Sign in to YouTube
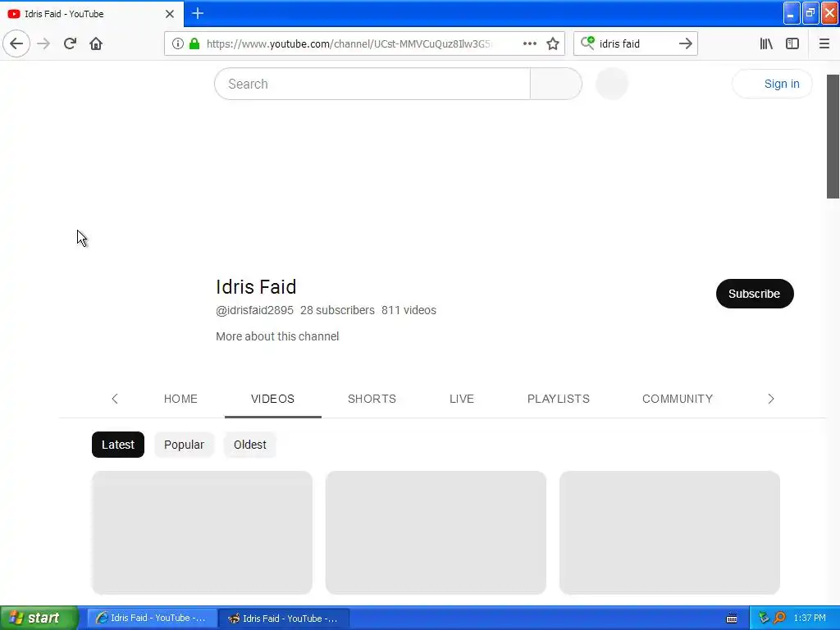Viewport: 840px width, 630px height. click(x=772, y=84)
